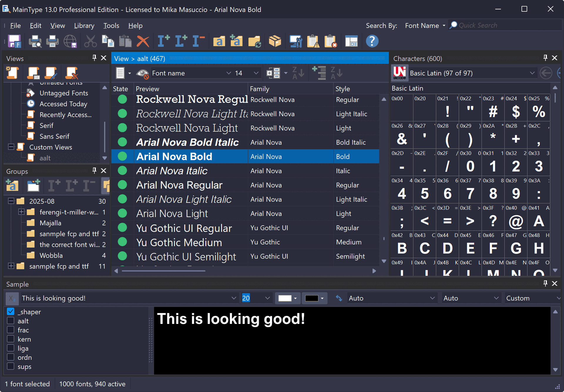Viewport: 564px width, 392px height.
Task: Open the Basic Latin block dropdown
Action: pyautogui.click(x=532, y=73)
